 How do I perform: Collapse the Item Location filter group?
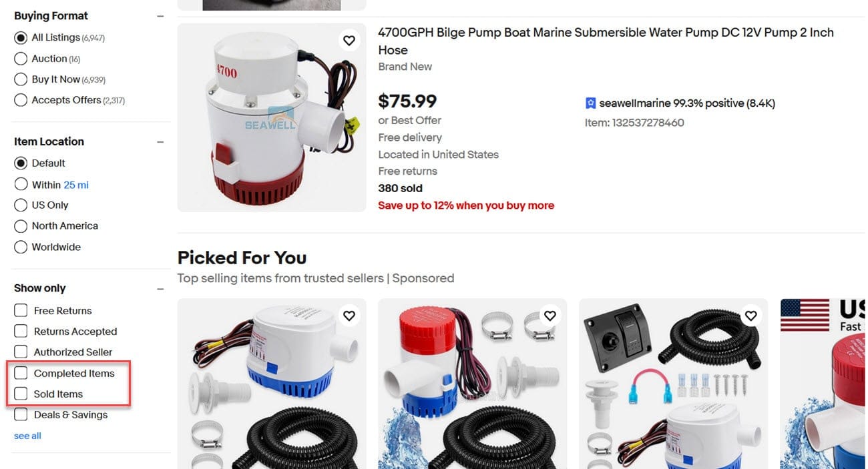[160, 141]
